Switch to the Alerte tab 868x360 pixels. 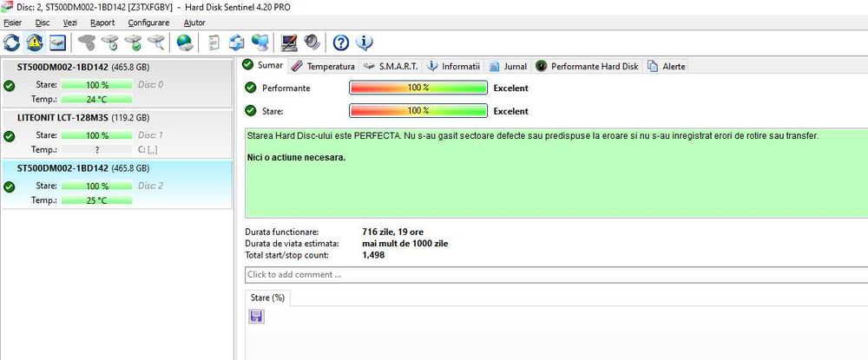point(667,66)
